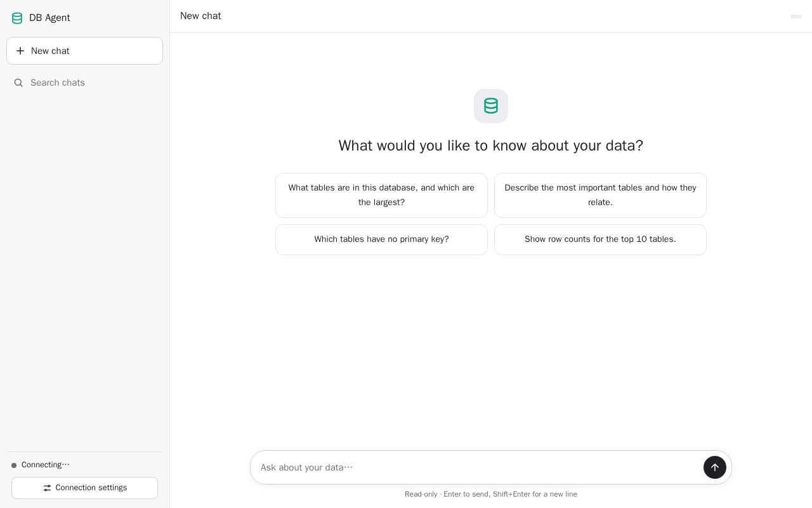Image resolution: width=812 pixels, height=508 pixels.
Task: Click the small pill indicator in top-right header
Action: click(796, 17)
